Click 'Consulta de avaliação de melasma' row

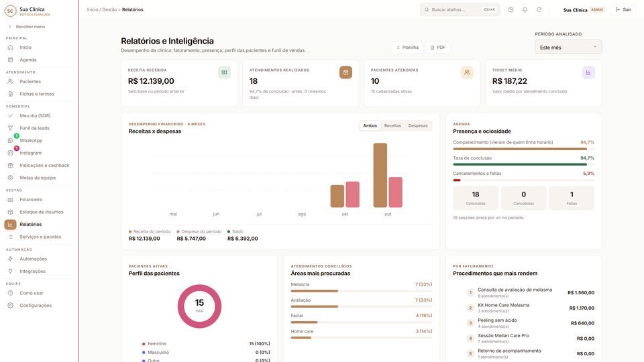click(x=530, y=293)
